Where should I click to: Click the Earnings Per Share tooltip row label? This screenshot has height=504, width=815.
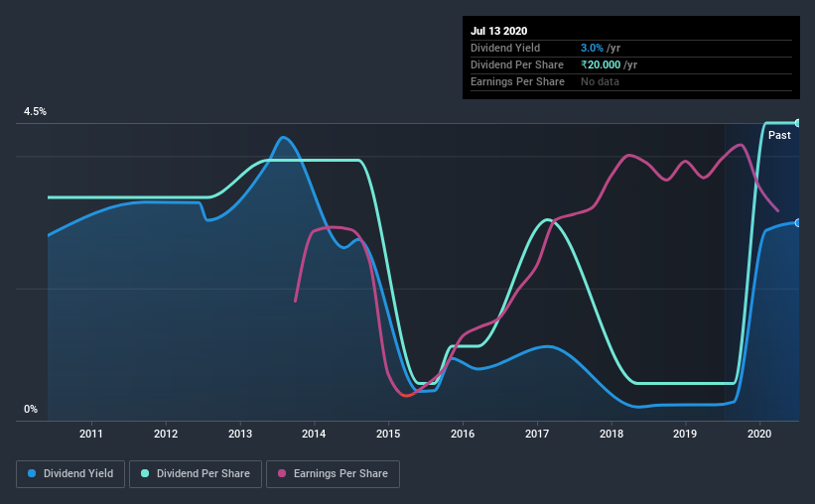518,81
